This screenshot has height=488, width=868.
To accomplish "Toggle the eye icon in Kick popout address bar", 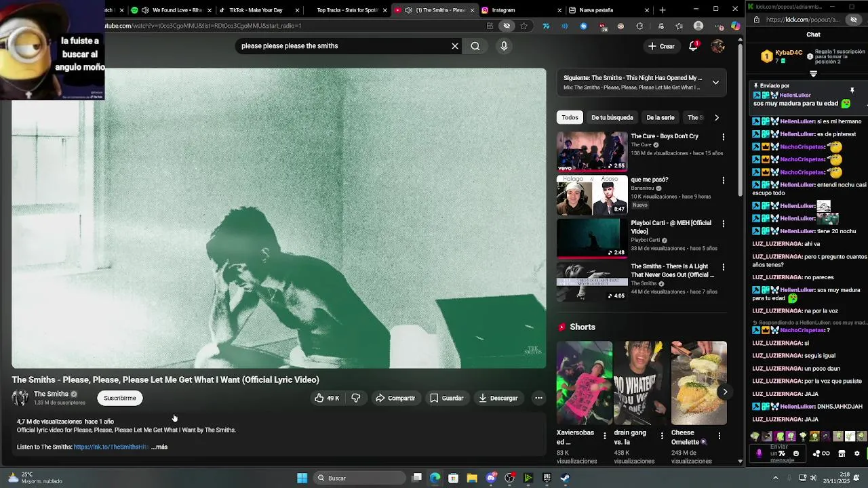I will click(854, 20).
